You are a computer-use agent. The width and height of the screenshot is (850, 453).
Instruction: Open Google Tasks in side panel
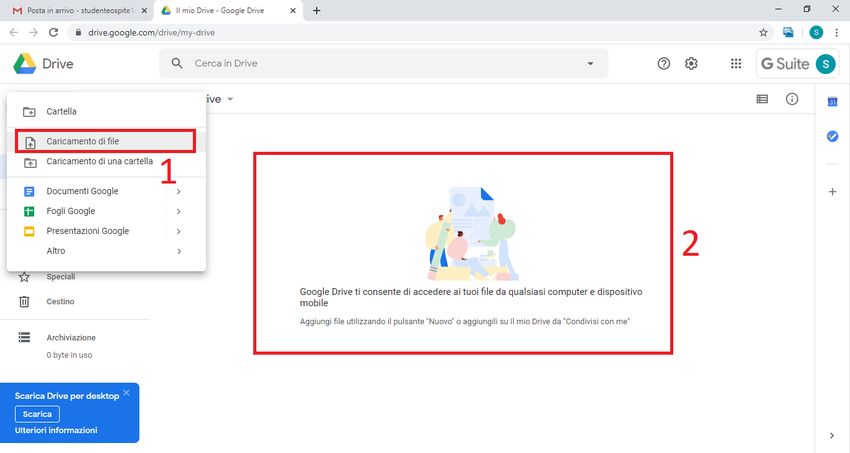click(832, 136)
